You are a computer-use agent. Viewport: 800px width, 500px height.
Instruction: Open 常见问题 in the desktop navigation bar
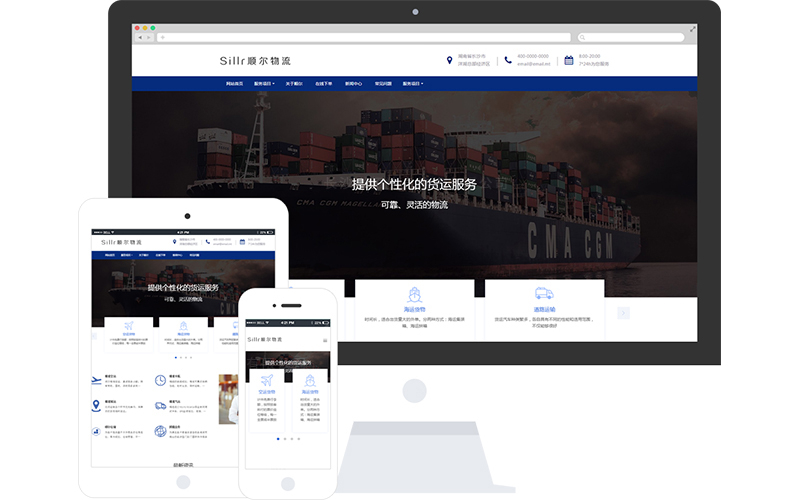click(383, 84)
